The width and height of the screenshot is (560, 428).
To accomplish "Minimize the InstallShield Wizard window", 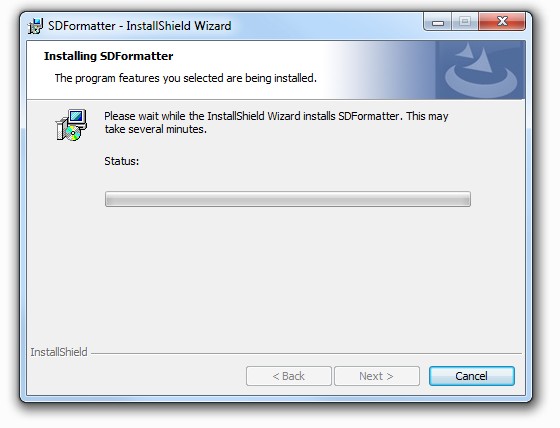I will [x=438, y=22].
